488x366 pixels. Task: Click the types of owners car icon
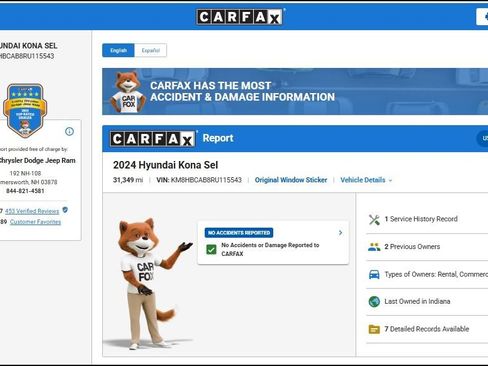click(x=374, y=275)
